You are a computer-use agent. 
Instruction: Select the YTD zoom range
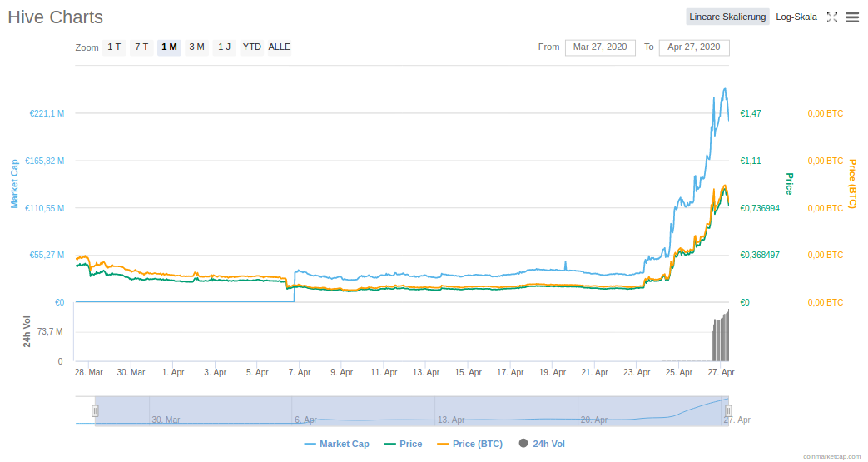252,47
